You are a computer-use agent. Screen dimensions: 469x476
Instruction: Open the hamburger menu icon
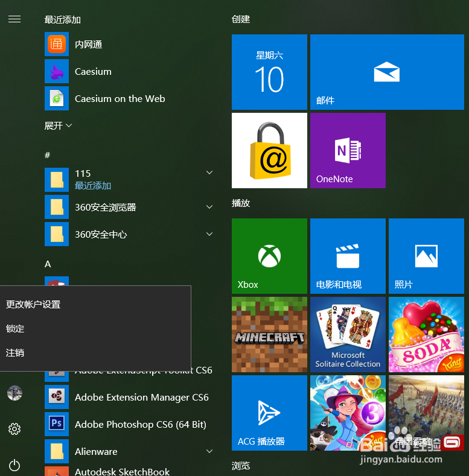[14, 19]
